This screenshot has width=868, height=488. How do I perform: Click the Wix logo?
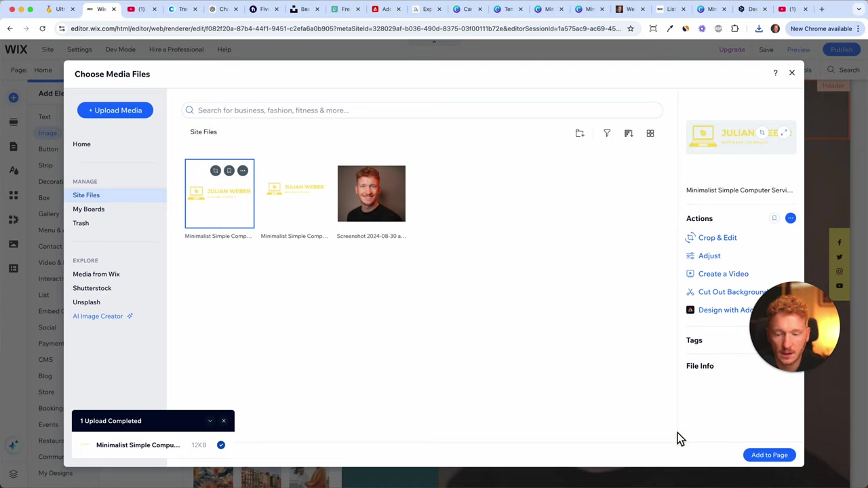[16, 49]
